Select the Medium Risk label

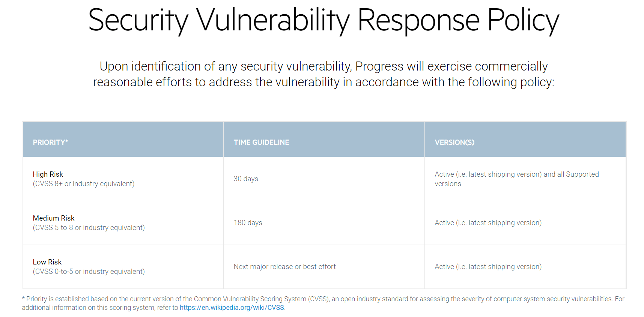[x=54, y=218]
